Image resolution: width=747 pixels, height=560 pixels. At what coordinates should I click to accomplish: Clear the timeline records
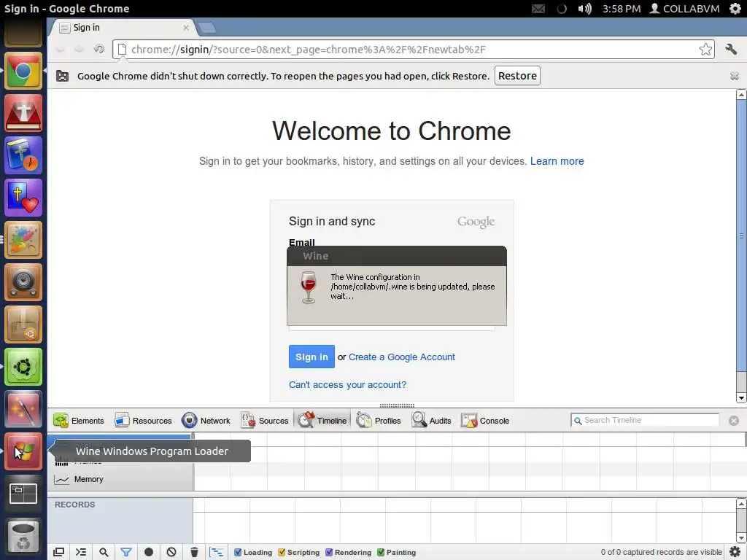171,552
